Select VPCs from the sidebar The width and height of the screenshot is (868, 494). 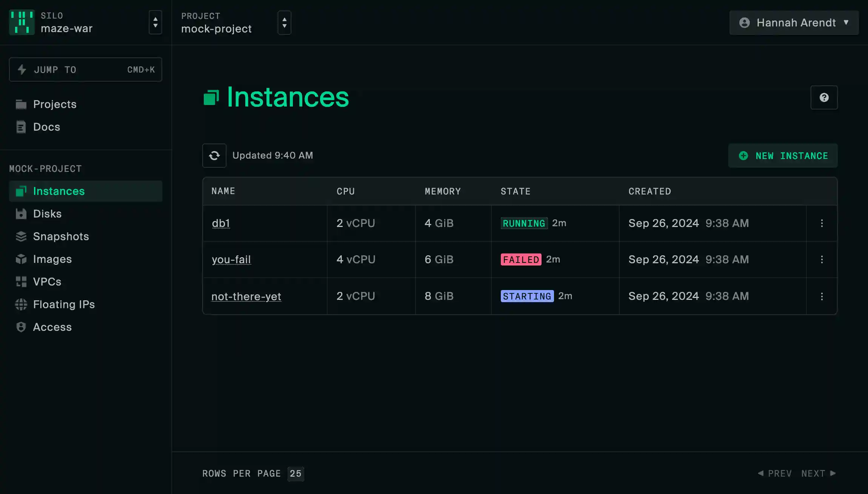21,282
